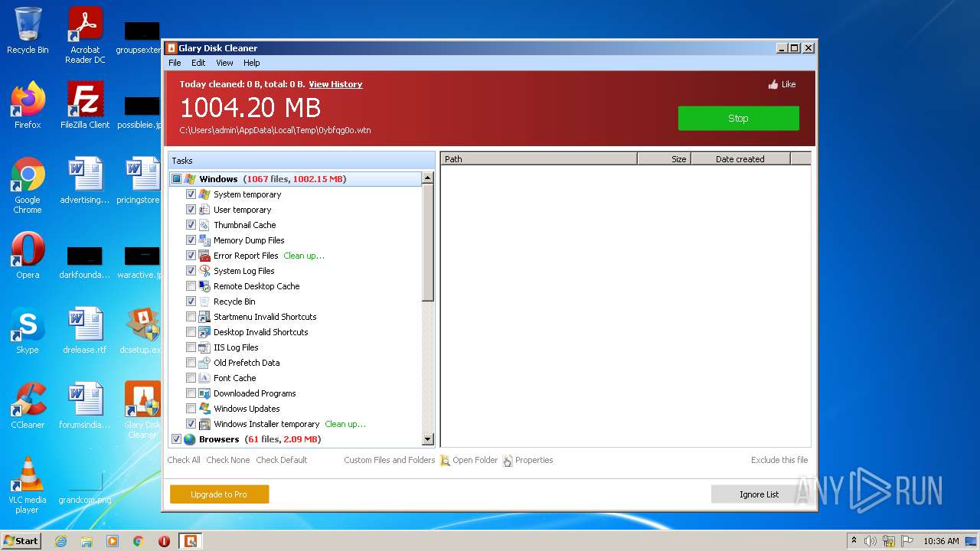Open the View History link
980x551 pixels.
click(x=335, y=84)
